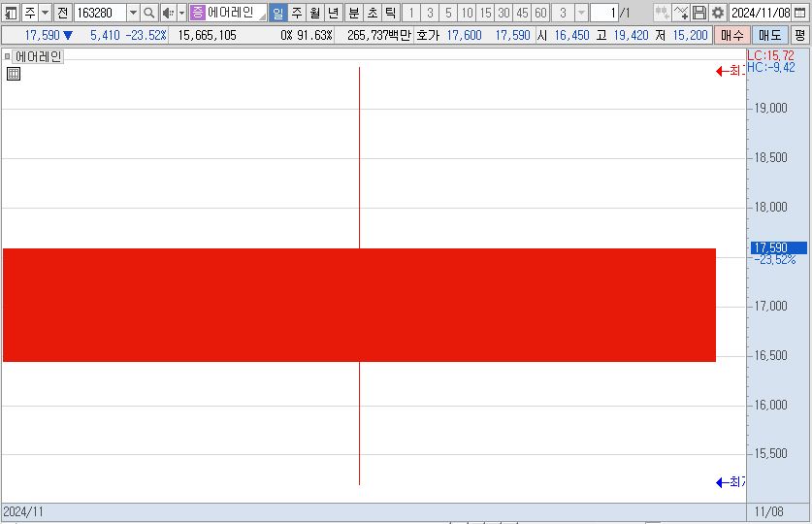Select the 분 minute chart period

pyautogui.click(x=354, y=13)
